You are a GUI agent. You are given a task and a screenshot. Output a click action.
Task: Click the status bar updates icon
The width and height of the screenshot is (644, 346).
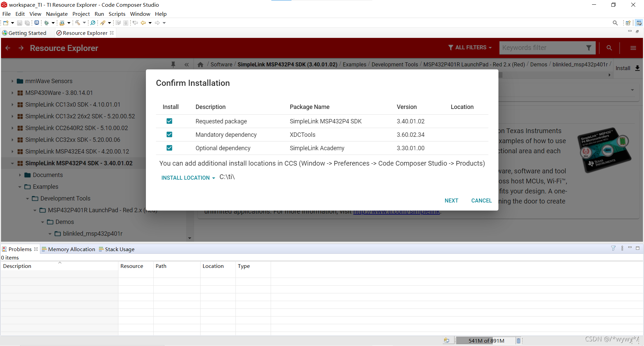pos(446,341)
